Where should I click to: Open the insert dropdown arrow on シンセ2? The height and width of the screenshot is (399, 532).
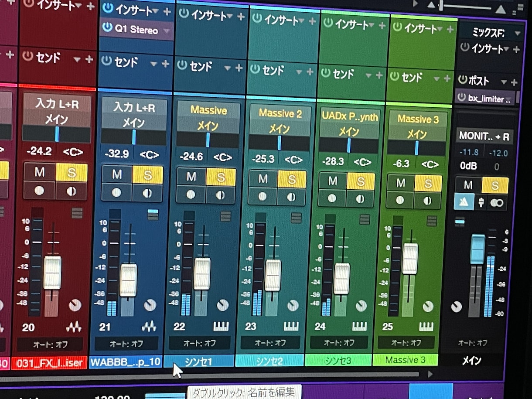coord(301,21)
